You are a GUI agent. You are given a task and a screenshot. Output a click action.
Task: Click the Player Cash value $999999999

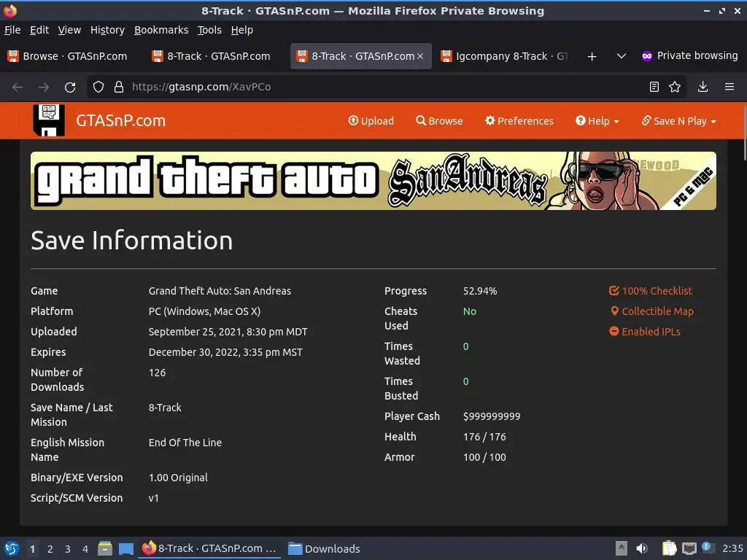(x=492, y=416)
